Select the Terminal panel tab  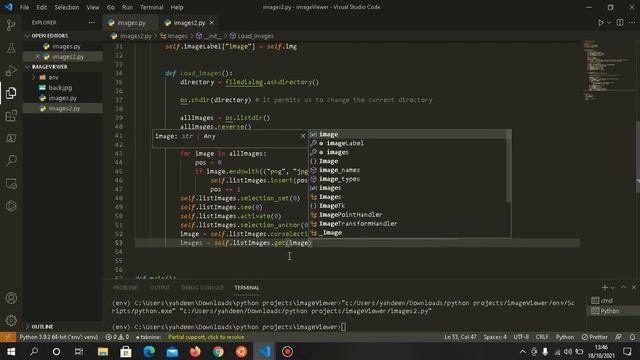(x=247, y=288)
